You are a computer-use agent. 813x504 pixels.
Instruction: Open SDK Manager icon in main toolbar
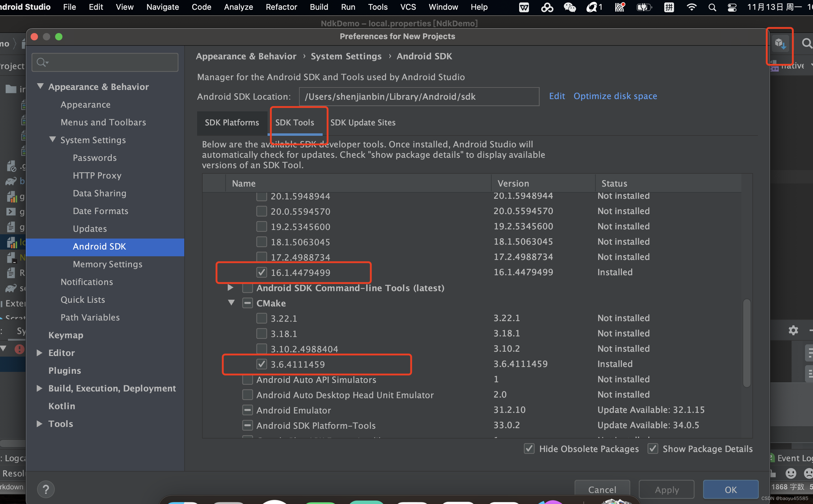(x=780, y=44)
